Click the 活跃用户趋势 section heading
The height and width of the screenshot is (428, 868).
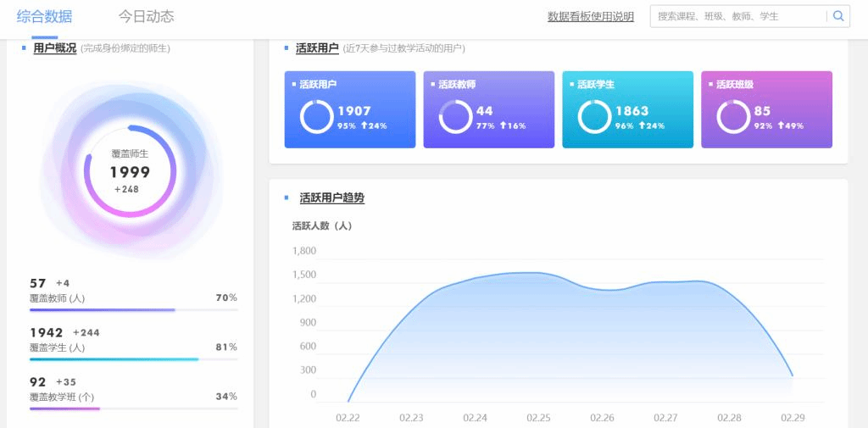(331, 198)
